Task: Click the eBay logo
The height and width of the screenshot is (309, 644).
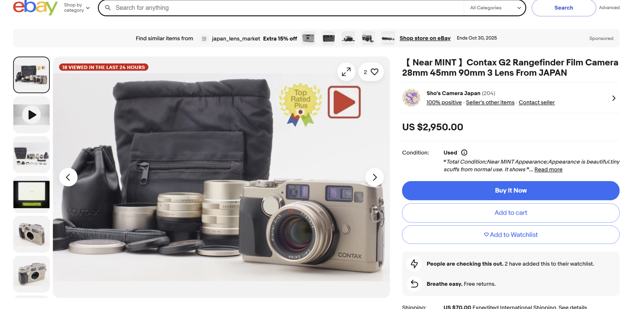Action: coord(35,8)
